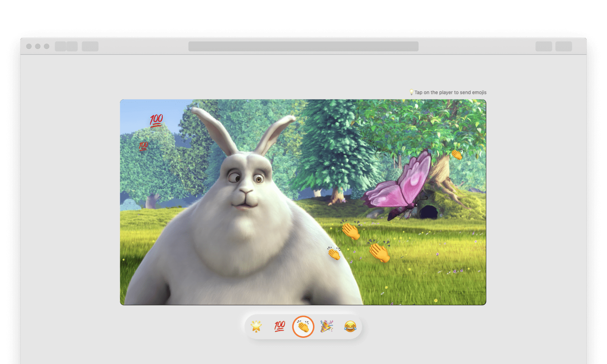
Task: Click the rightmost clap emoji on the grass
Action: click(379, 251)
